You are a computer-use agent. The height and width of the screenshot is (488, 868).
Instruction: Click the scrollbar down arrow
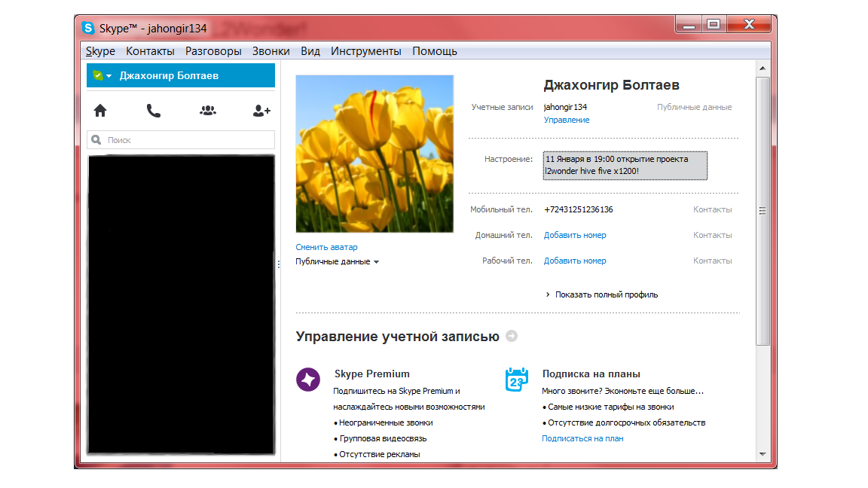coord(763,454)
